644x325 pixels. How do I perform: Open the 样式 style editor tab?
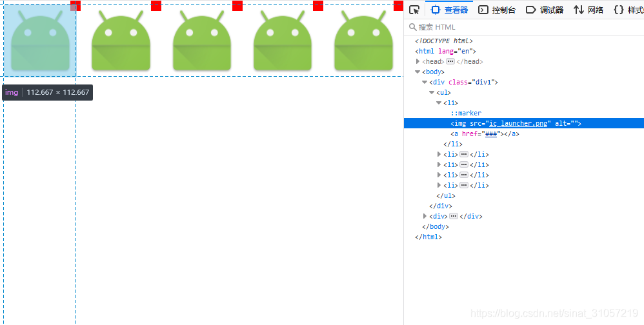coord(629,10)
